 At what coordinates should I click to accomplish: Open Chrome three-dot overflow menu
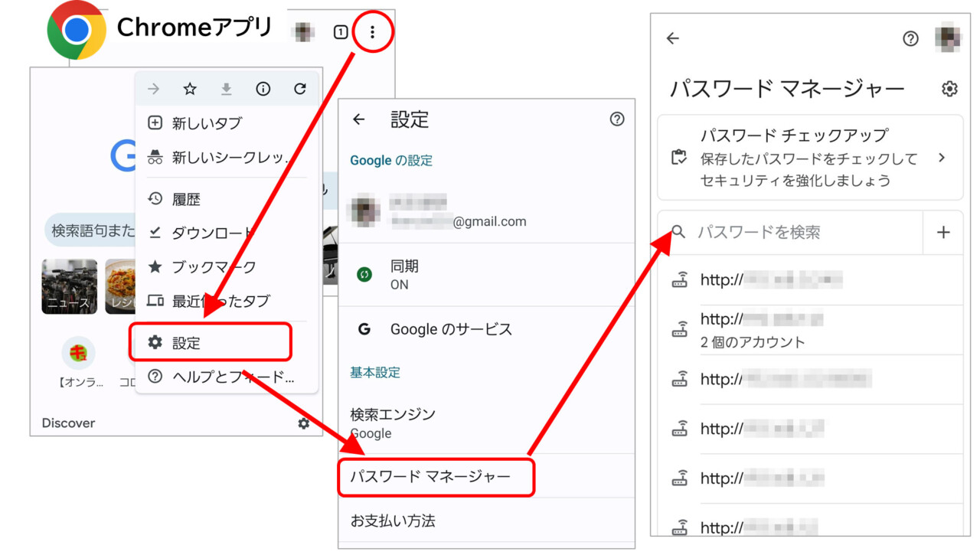(x=372, y=32)
